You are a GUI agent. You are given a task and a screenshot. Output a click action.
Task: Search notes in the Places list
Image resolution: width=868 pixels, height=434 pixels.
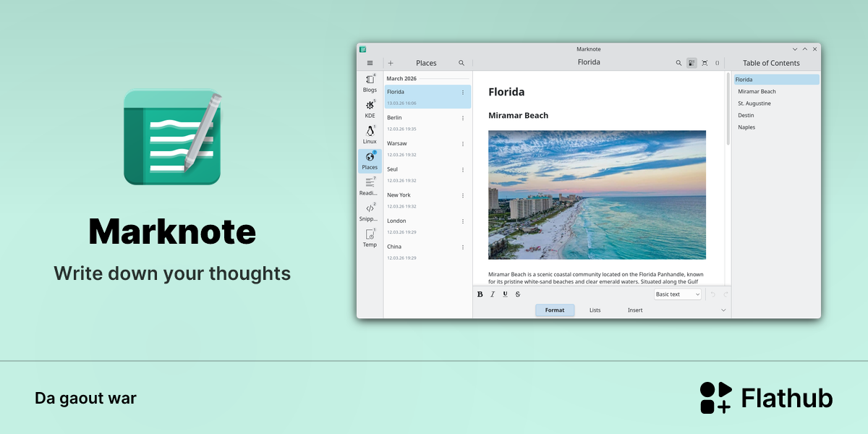pyautogui.click(x=461, y=63)
